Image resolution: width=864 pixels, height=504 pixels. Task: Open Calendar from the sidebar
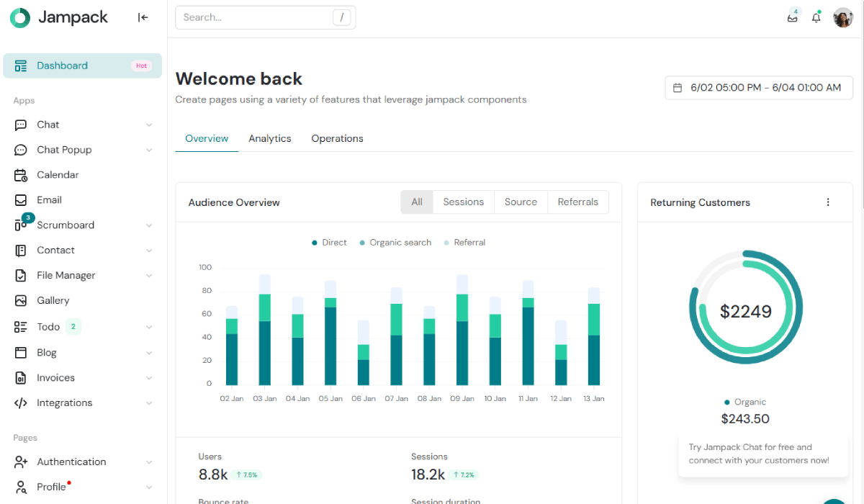58,175
